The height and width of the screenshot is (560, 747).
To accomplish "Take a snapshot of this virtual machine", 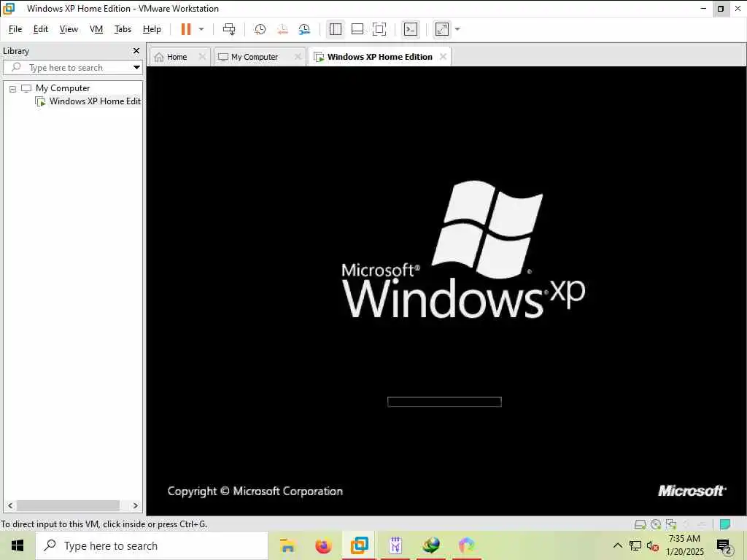I will (260, 29).
